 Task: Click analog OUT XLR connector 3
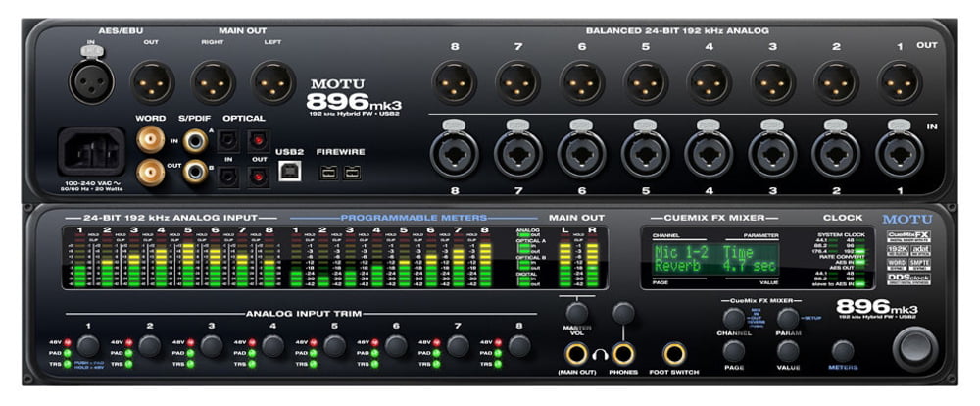(773, 82)
